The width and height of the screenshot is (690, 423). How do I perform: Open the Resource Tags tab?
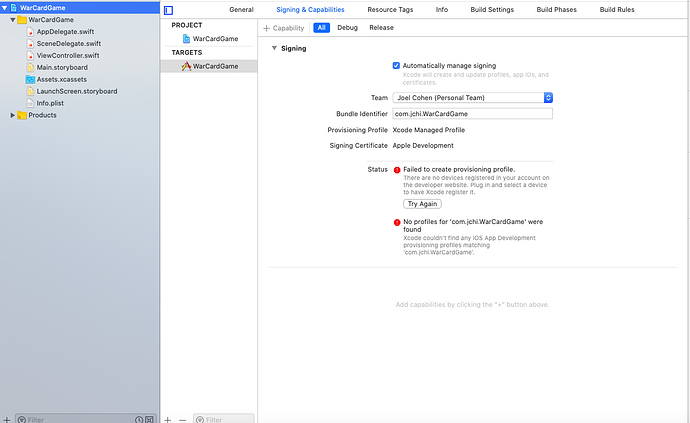tap(390, 10)
